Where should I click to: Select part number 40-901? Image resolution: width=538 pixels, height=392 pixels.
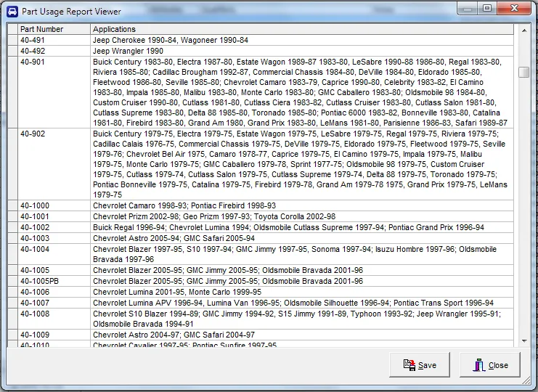click(54, 92)
